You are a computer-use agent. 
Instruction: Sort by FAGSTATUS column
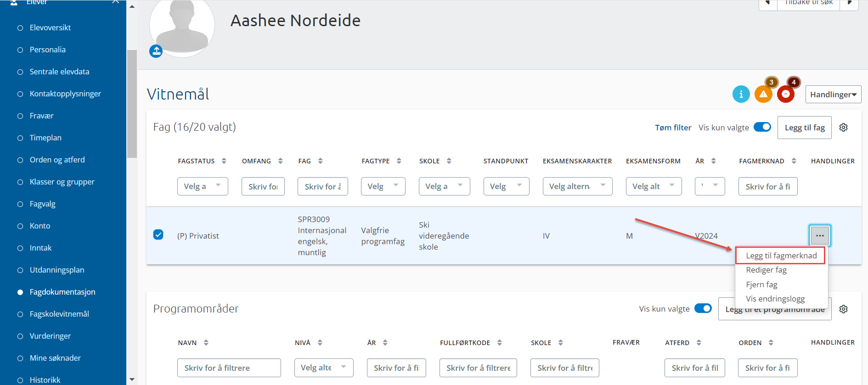(x=224, y=161)
